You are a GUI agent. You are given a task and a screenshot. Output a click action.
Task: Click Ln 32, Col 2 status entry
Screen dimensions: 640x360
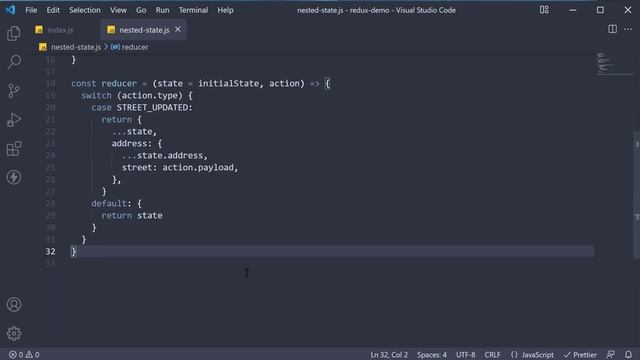point(389,355)
